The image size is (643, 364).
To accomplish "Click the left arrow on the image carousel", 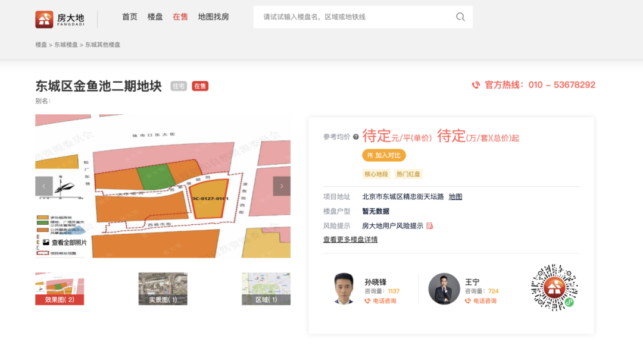I will pyautogui.click(x=43, y=186).
